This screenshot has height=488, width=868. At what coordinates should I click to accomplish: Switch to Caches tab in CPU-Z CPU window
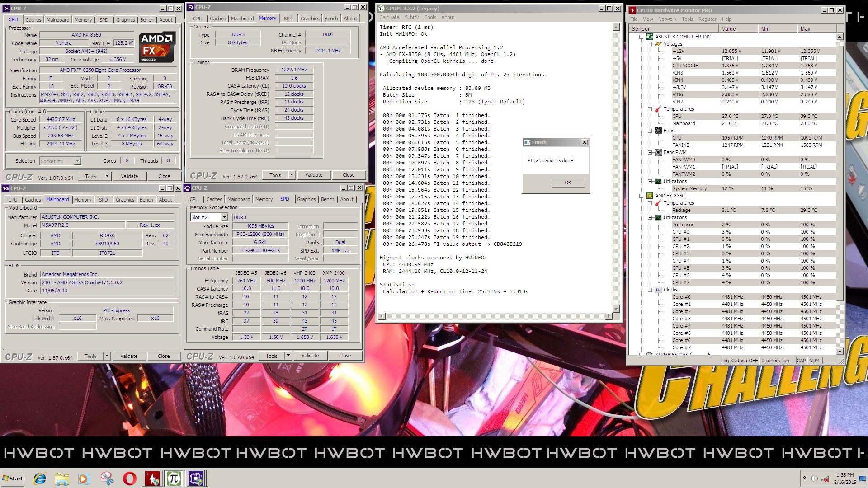[x=33, y=20]
